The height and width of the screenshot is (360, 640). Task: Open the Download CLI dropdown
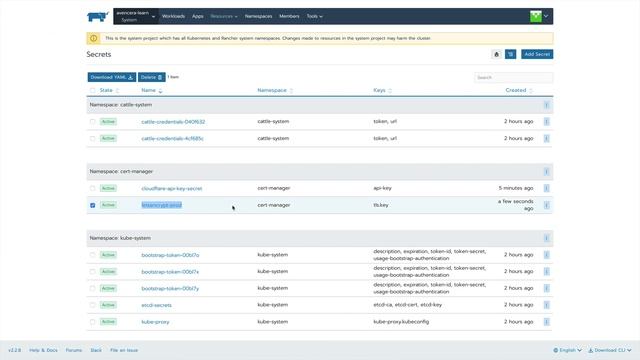(610, 350)
